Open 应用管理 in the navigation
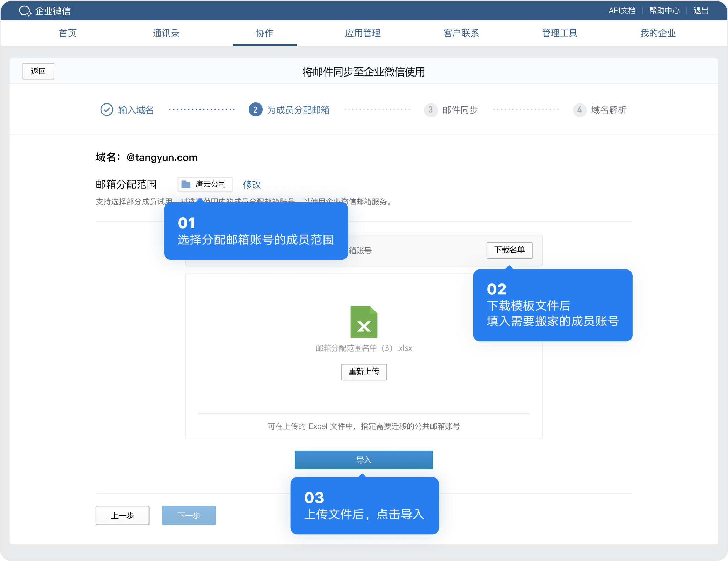The width and height of the screenshot is (728, 561). click(x=363, y=33)
